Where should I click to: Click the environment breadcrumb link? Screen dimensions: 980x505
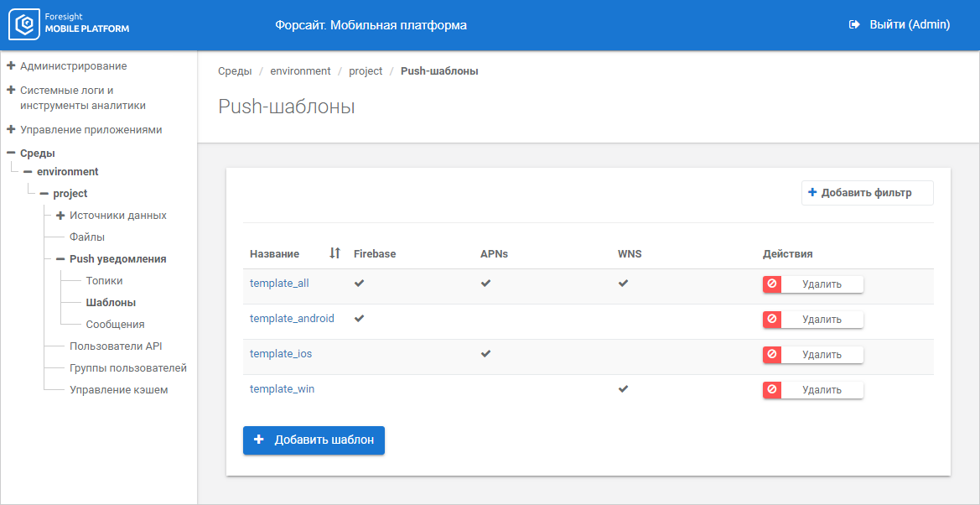(x=300, y=71)
